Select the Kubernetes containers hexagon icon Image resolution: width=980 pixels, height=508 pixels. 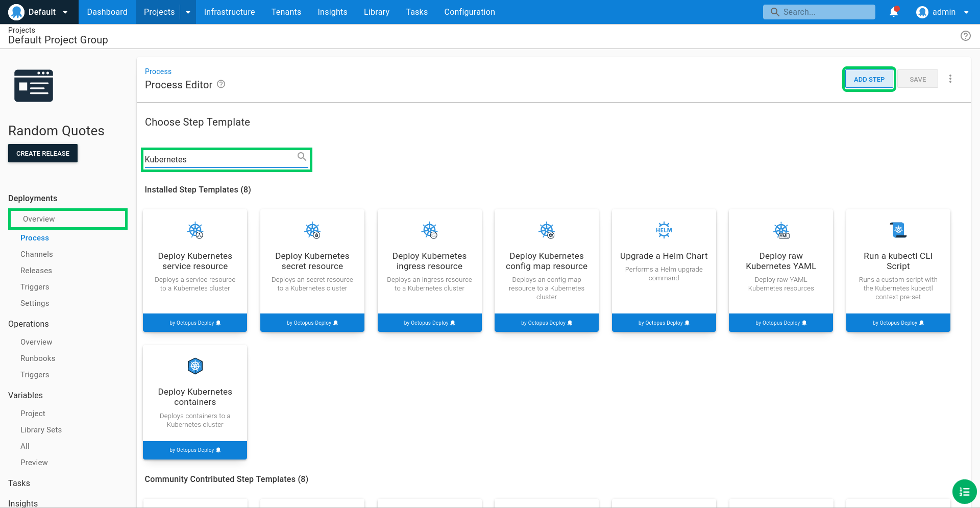[195, 366]
